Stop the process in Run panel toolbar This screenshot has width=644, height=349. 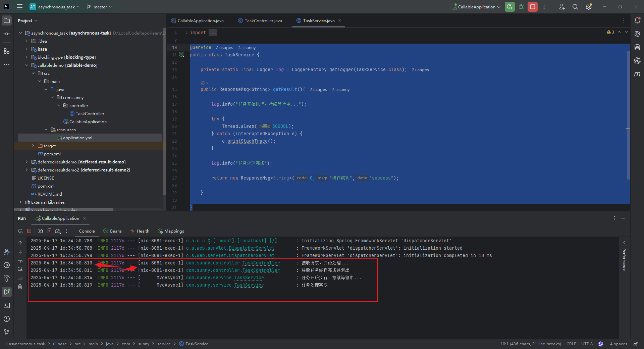[29, 231]
